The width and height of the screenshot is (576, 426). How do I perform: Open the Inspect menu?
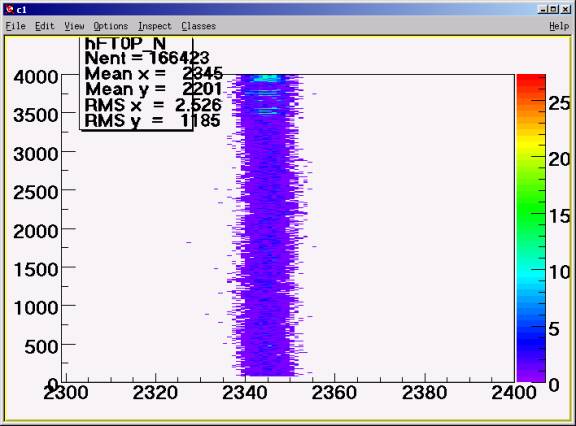tap(155, 26)
